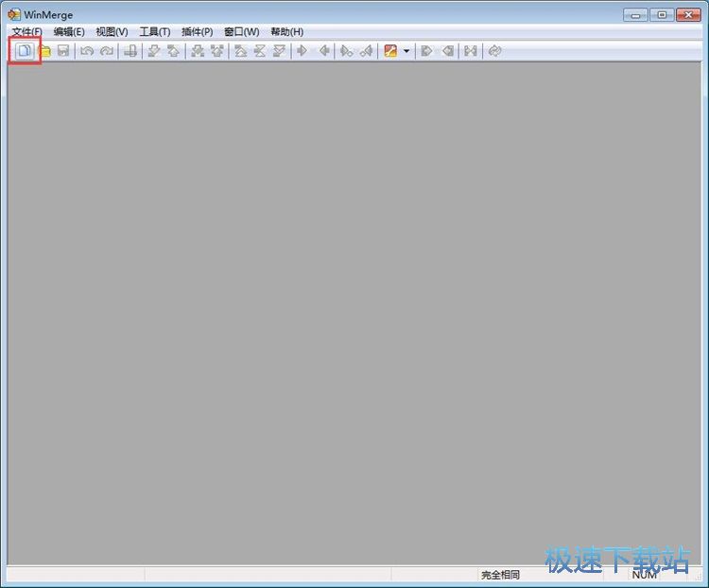Copy all differences to left icon
Screen dimensions: 709x588
(x=448, y=51)
